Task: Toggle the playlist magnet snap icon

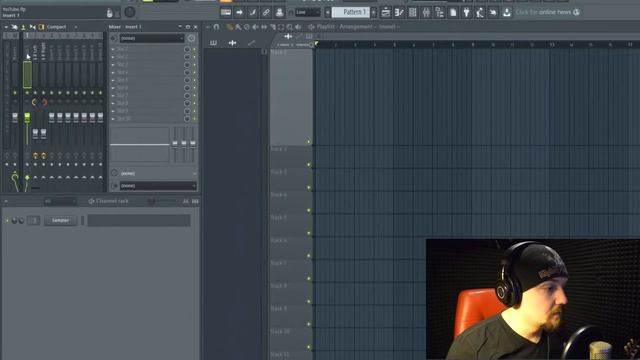Action: pos(216,27)
